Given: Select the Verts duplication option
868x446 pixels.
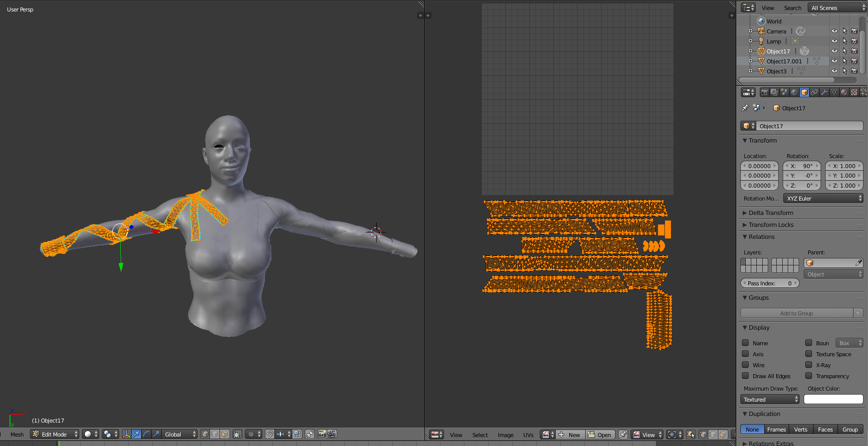Looking at the screenshot, I should click(x=801, y=429).
